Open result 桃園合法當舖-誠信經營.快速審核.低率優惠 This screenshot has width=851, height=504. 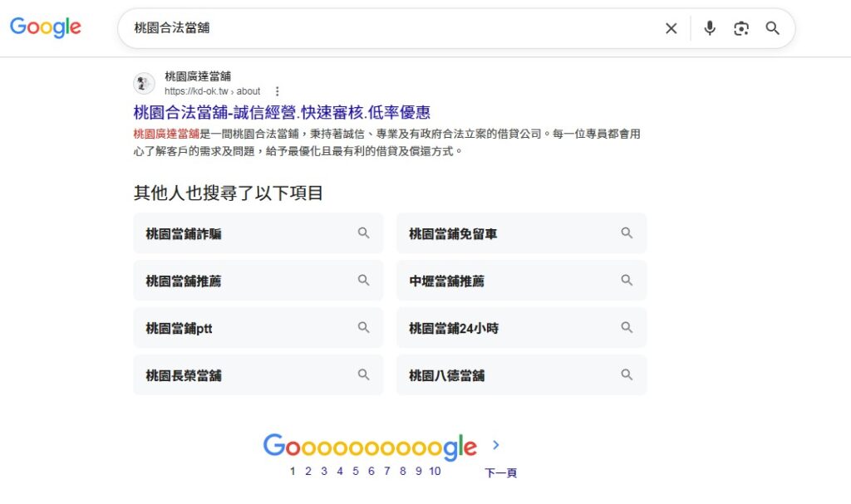282,112
